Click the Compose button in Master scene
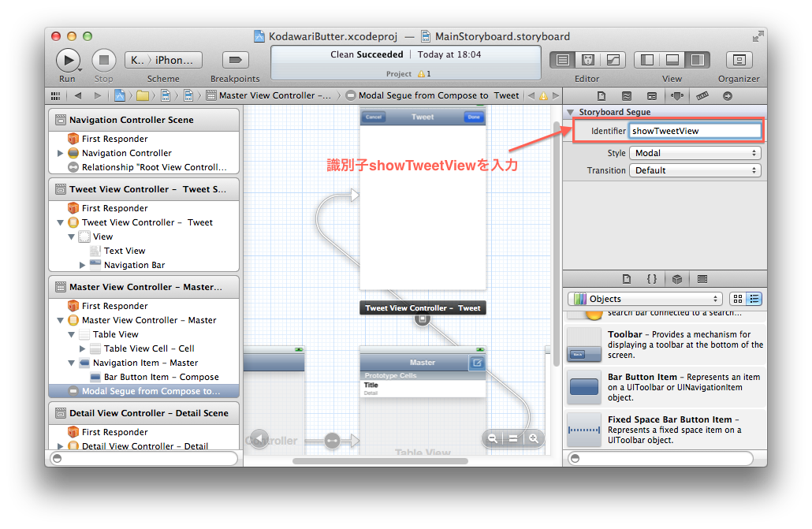This screenshot has width=812, height=529. point(477,363)
